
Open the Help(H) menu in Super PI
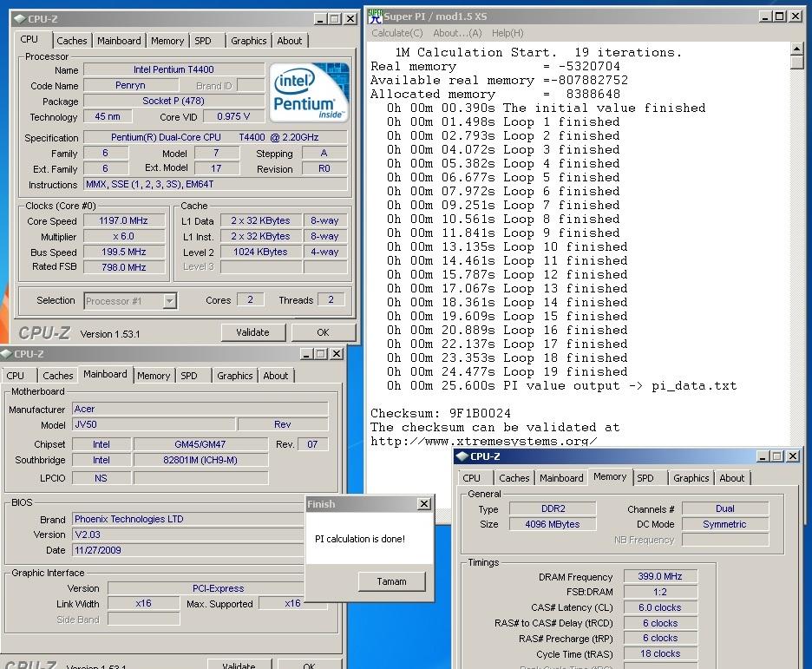[x=507, y=33]
